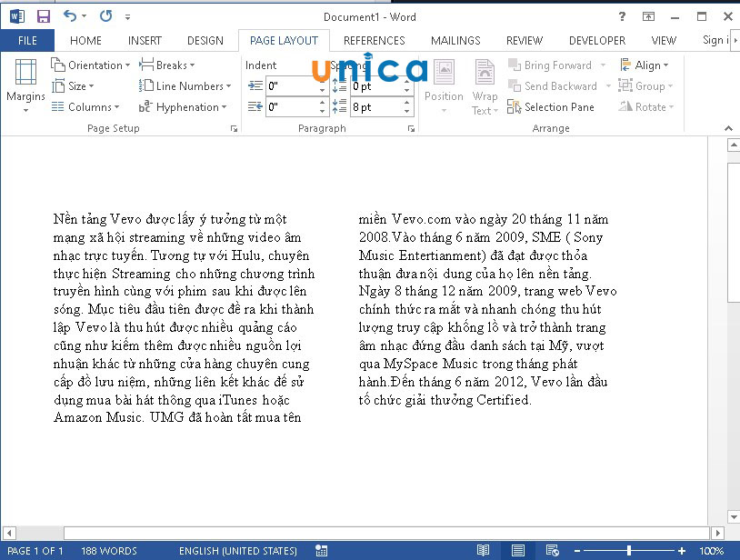
Task: Click PAGE 1 OF 1 status indicator
Action: click(x=35, y=551)
